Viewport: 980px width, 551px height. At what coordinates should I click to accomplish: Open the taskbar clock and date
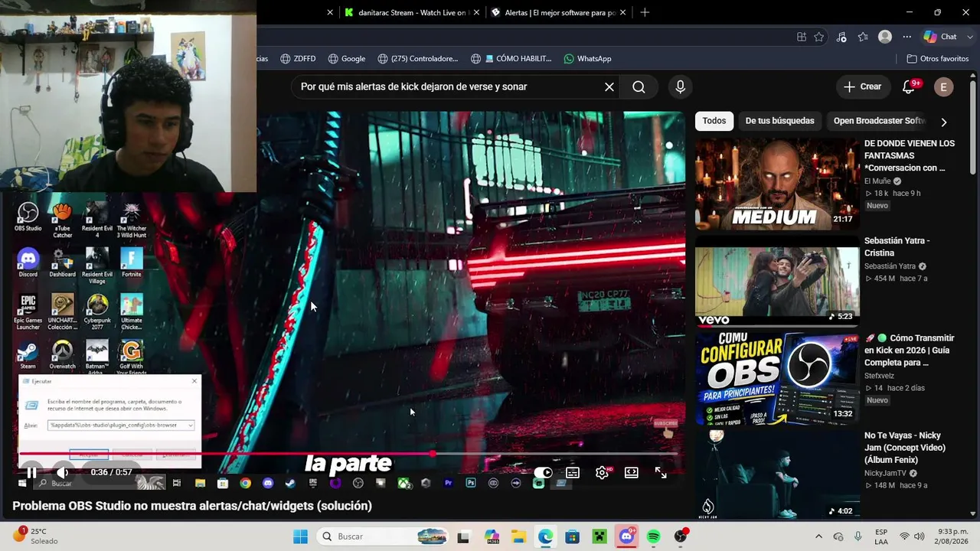tap(952, 536)
